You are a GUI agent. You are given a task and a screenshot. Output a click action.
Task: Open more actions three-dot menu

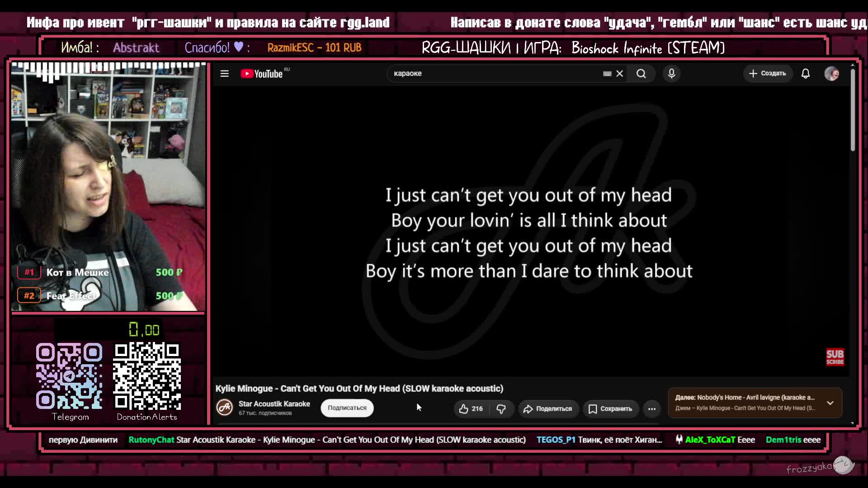(x=652, y=409)
